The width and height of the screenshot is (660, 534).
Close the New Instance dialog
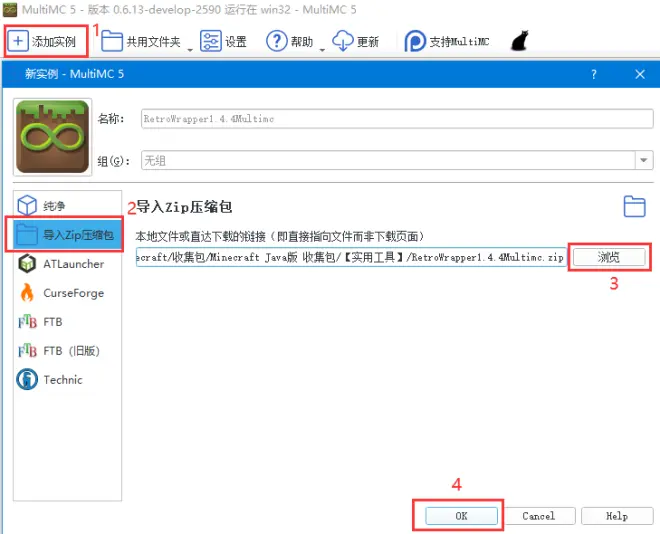click(640, 74)
